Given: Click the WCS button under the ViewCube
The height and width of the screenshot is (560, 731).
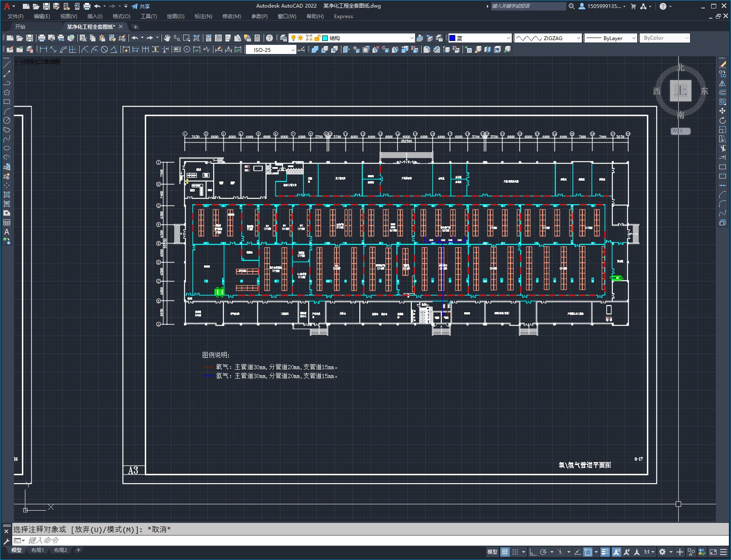Looking at the screenshot, I should pyautogui.click(x=680, y=131).
